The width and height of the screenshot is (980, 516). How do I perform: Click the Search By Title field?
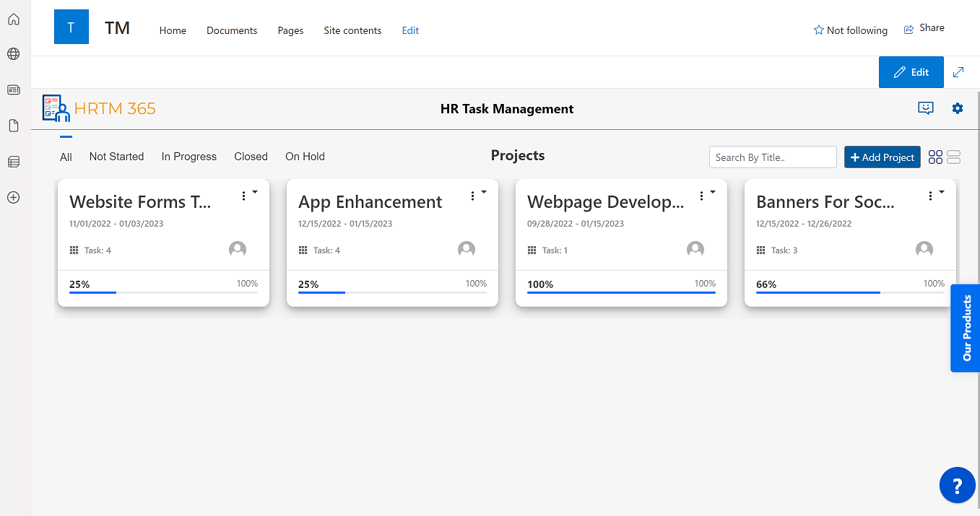point(773,157)
